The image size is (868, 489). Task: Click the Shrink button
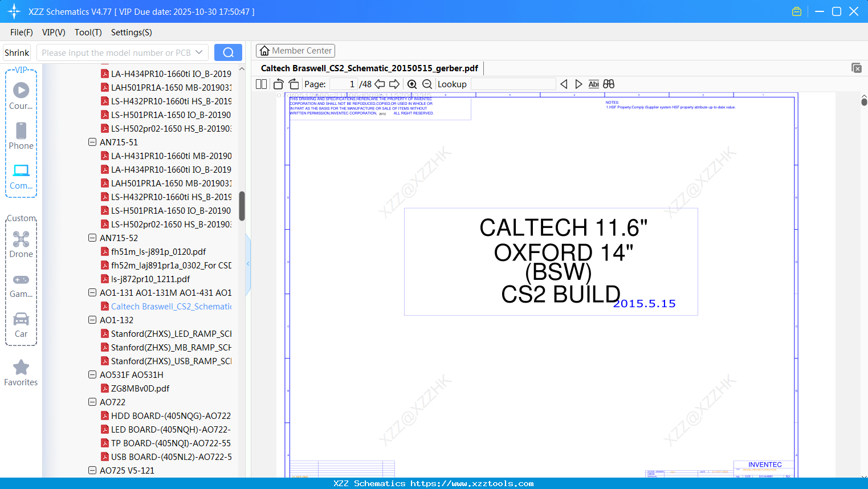click(x=17, y=52)
